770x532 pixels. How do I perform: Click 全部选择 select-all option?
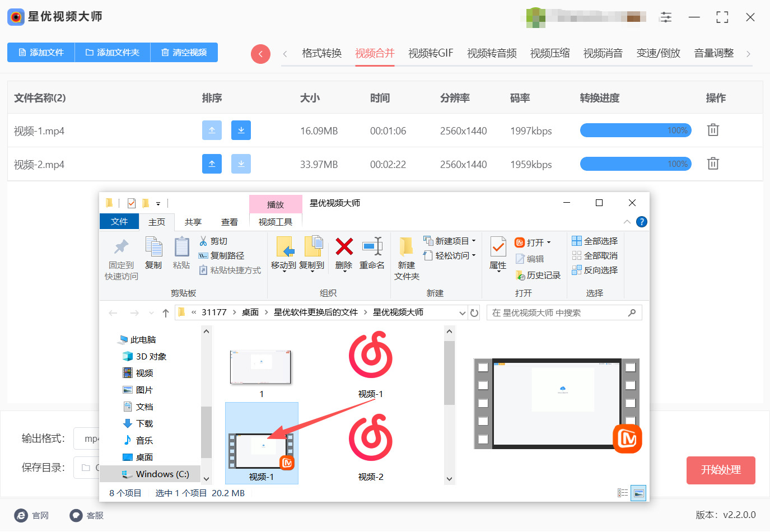click(x=595, y=241)
